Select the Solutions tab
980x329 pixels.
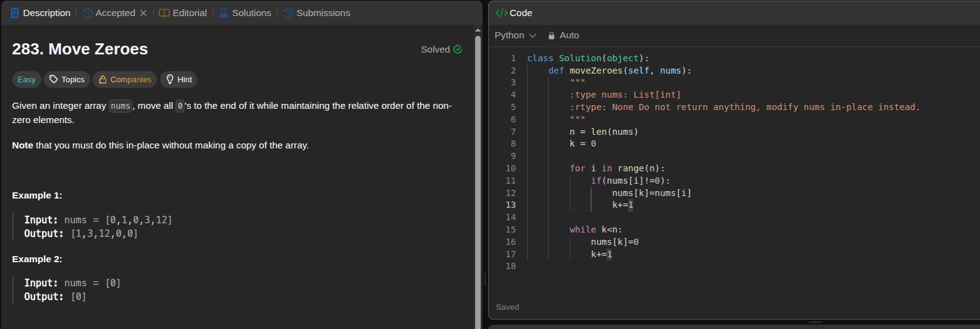coord(251,13)
